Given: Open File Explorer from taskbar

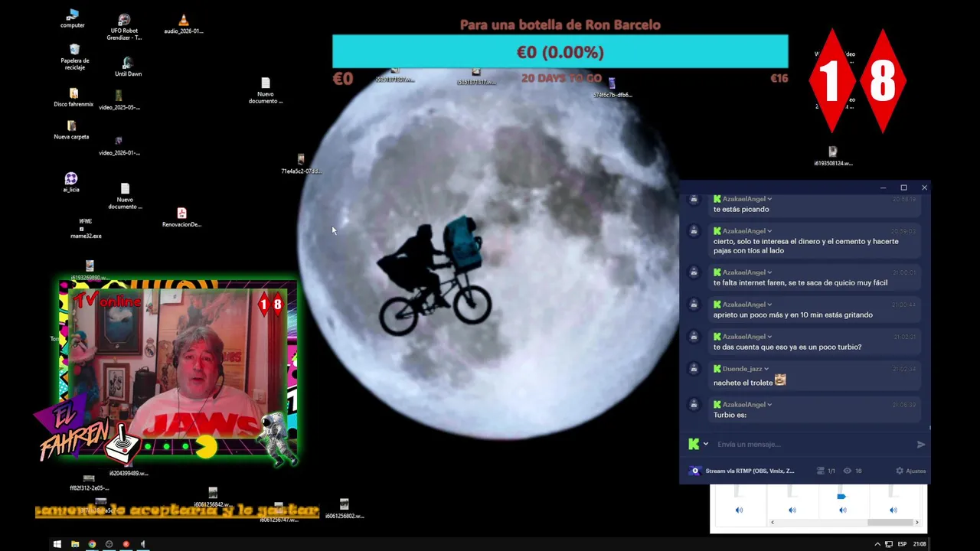Looking at the screenshot, I should coord(75,544).
